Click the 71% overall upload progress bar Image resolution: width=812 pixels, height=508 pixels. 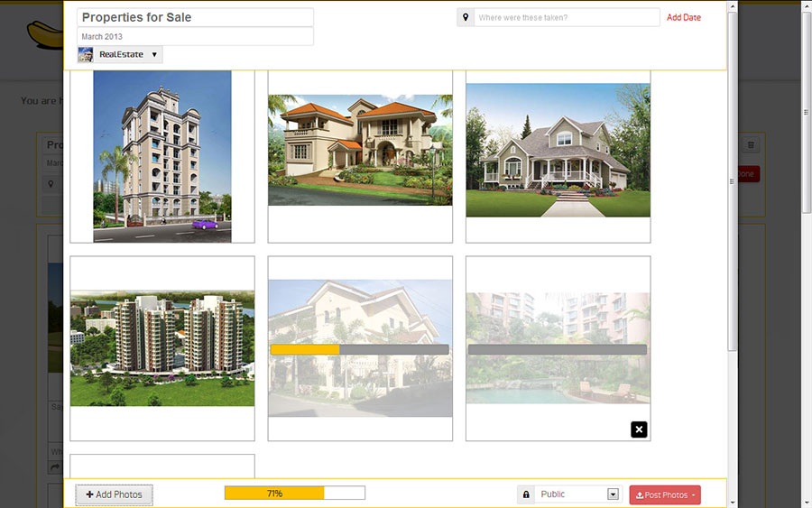[295, 493]
